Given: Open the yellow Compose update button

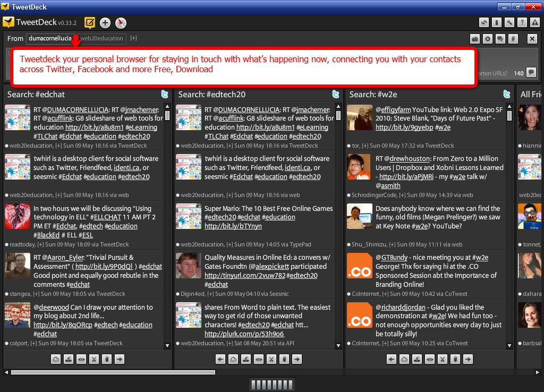Looking at the screenshot, I should pyautogui.click(x=89, y=23).
